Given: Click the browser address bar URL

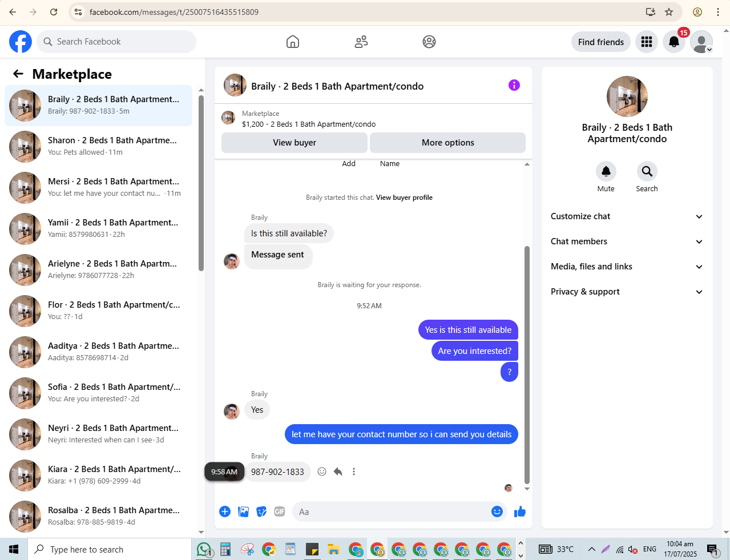Looking at the screenshot, I should click(174, 12).
